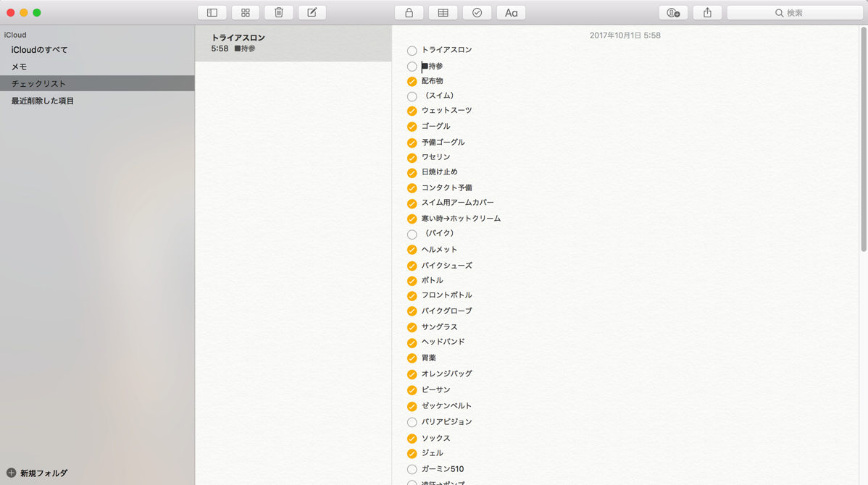Uncheck the バイクシューズ item
868x485 pixels.
click(x=412, y=266)
